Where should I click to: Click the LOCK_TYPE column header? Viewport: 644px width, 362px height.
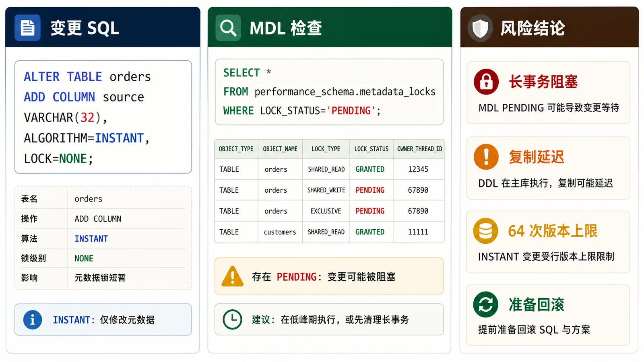(x=326, y=149)
